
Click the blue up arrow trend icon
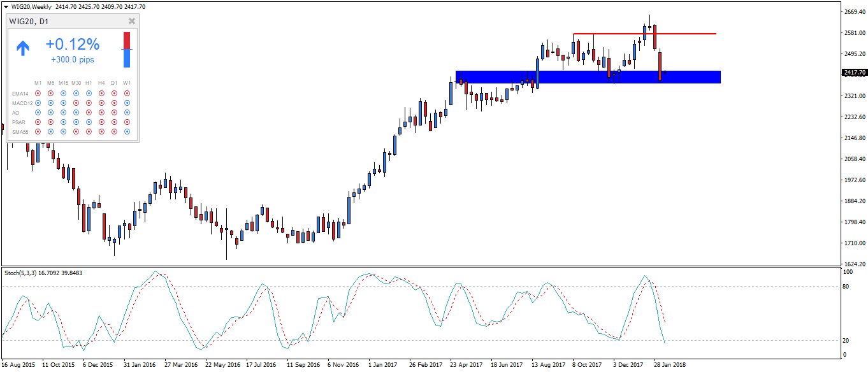(x=23, y=48)
